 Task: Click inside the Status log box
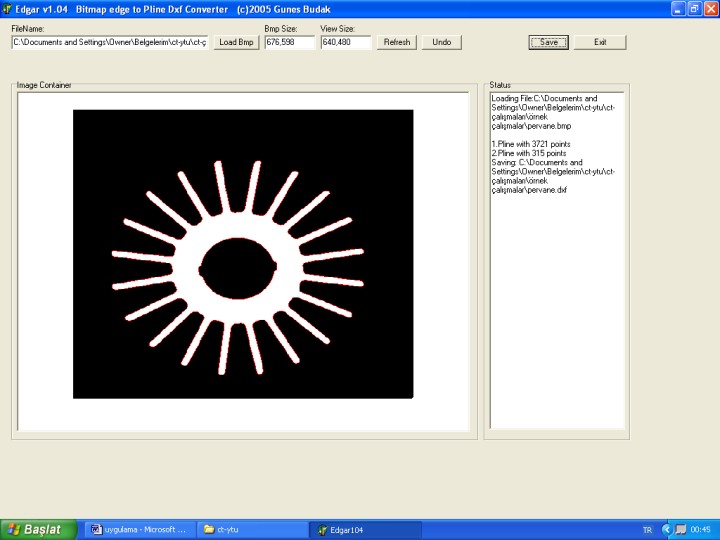pos(556,300)
